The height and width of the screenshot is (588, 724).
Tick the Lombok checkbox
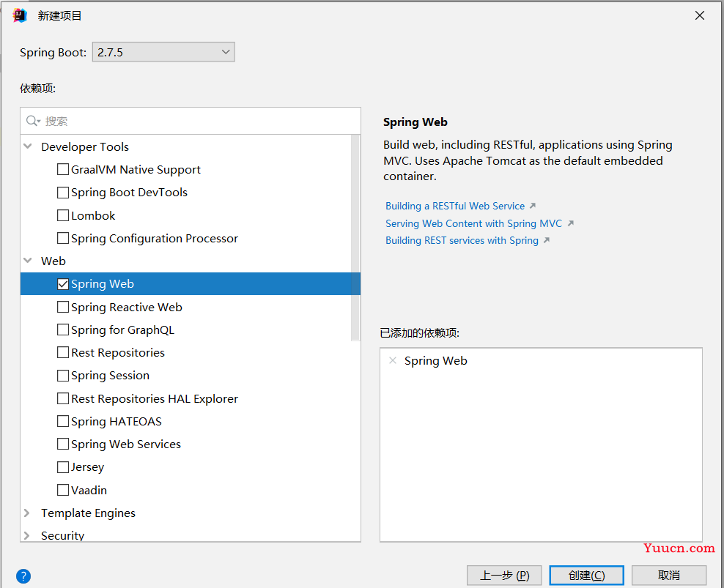click(x=63, y=215)
